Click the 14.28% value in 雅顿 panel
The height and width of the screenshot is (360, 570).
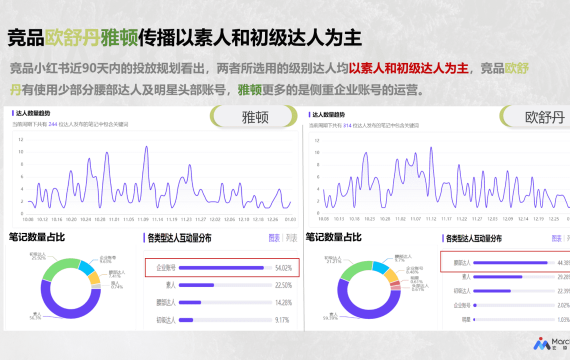(x=284, y=303)
